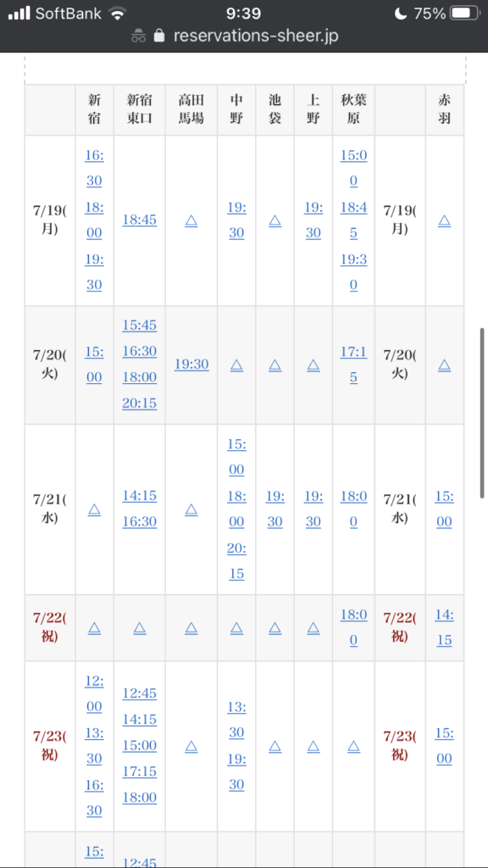Tap the battery icon in the status bar

click(464, 14)
